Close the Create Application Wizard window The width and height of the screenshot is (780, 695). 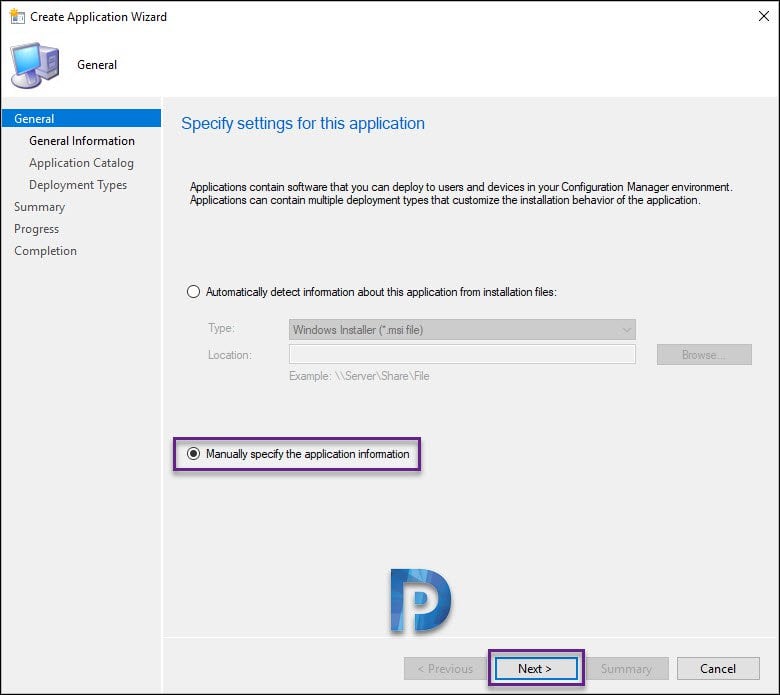[x=764, y=16]
